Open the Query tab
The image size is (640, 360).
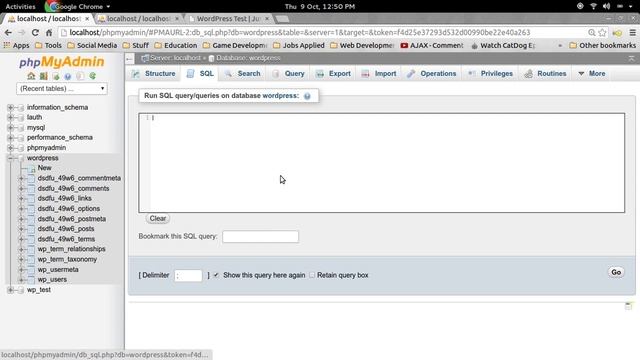pyautogui.click(x=288, y=73)
